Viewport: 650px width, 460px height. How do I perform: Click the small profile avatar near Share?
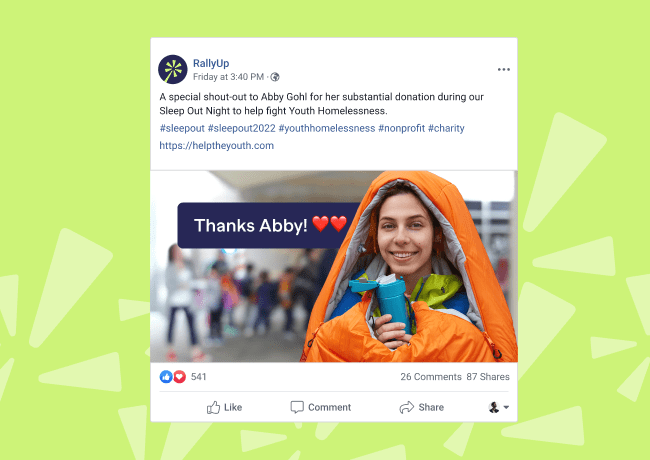tap(494, 407)
